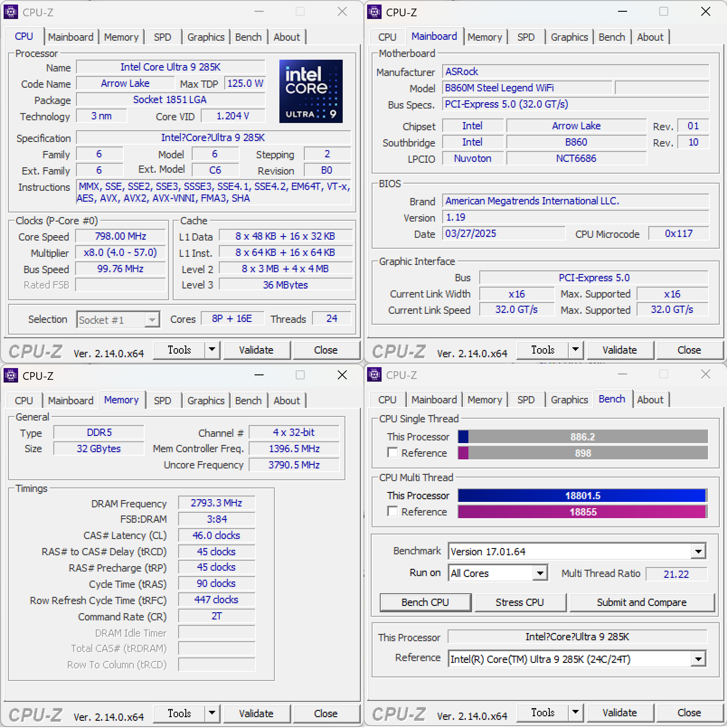Click the Current Link Speed 32.0 GT/s value
This screenshot has width=727, height=728.
(516, 310)
